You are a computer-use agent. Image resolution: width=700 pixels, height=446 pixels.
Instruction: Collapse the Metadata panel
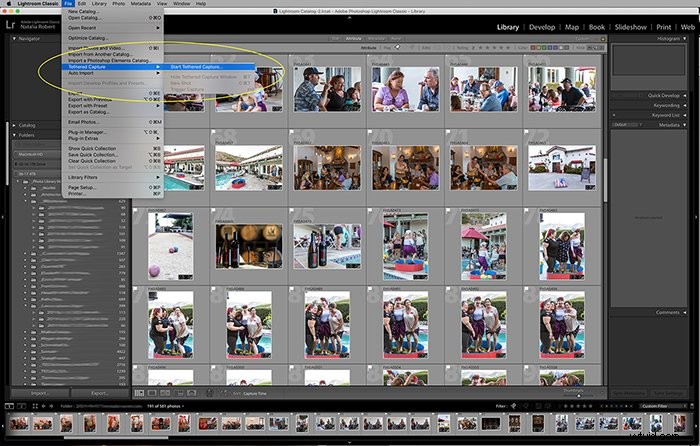[x=685, y=125]
